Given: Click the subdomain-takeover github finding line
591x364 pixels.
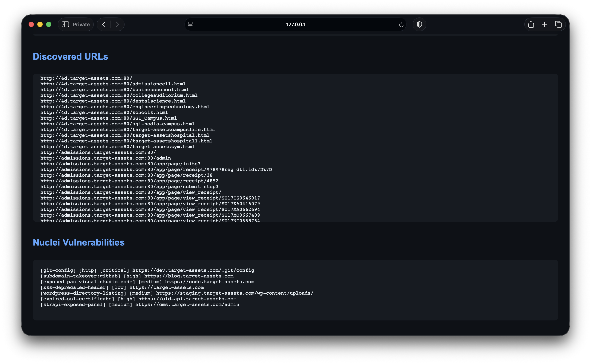Looking at the screenshot, I should [137, 276].
